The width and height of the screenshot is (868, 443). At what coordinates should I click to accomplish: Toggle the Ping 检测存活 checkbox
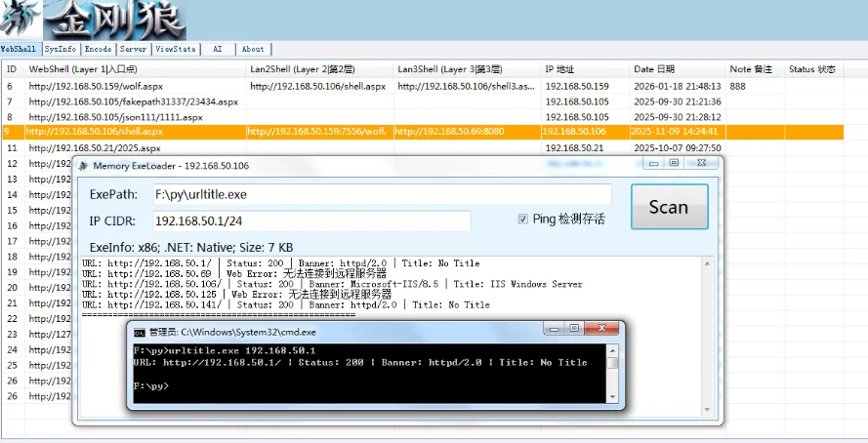pyautogui.click(x=522, y=219)
